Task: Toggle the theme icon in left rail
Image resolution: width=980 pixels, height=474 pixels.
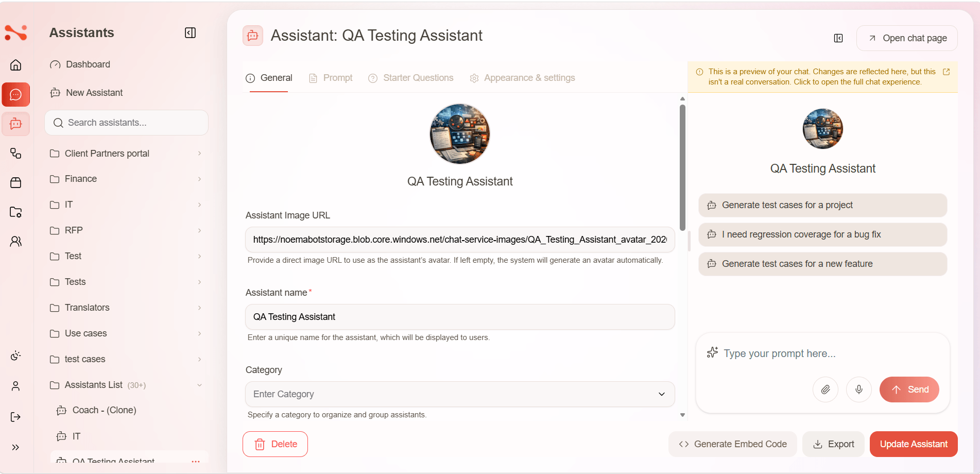Action: click(16, 355)
